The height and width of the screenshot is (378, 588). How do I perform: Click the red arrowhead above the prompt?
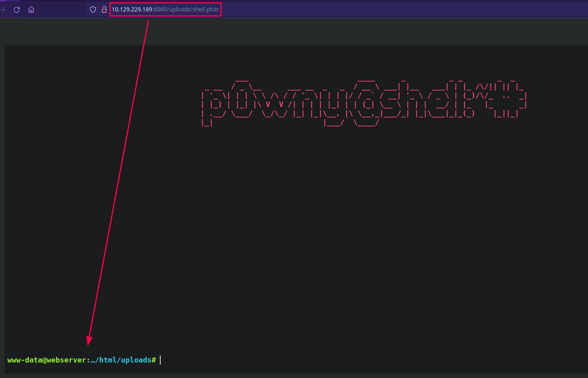tap(89, 341)
